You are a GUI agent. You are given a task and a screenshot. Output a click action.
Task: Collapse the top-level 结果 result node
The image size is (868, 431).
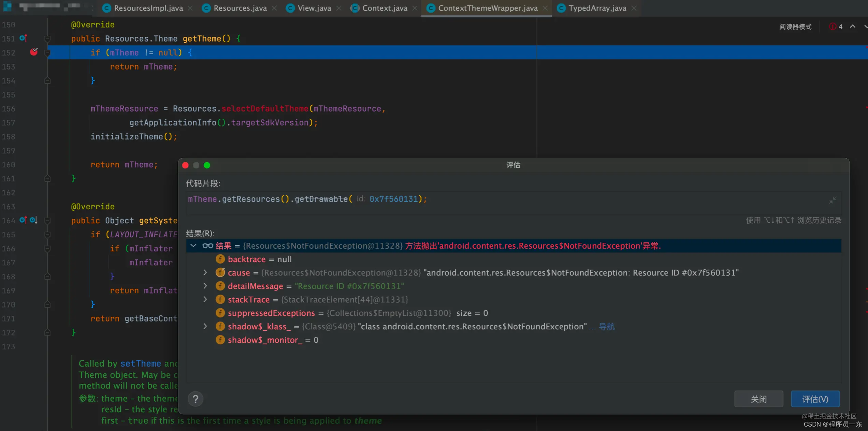193,246
